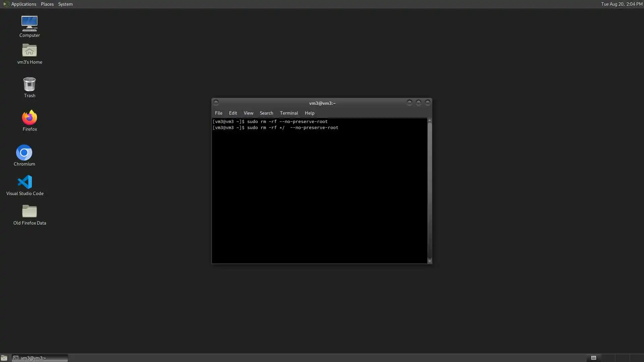The width and height of the screenshot is (644, 362).
Task: Click the workspace switcher's first workspace
Action: [x=593, y=358]
